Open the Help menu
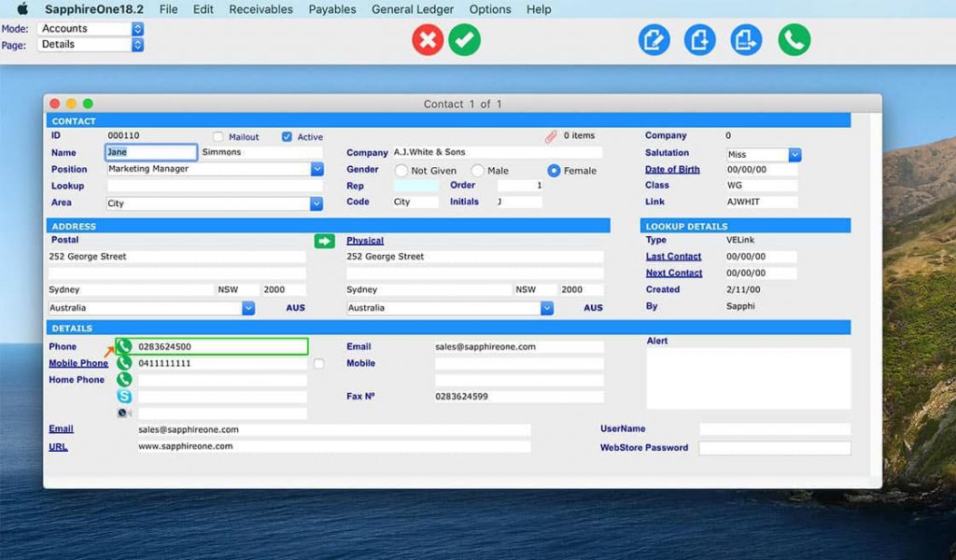This screenshot has width=956, height=560. click(x=539, y=9)
